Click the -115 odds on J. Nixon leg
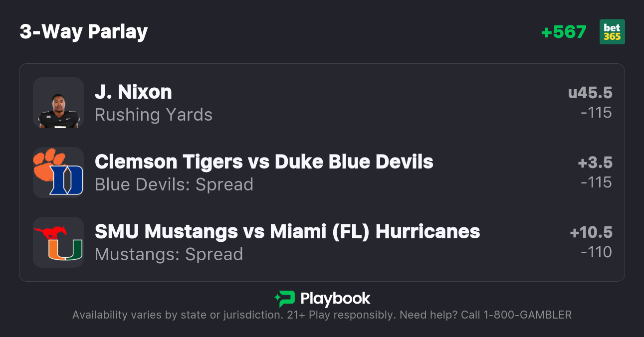The height and width of the screenshot is (337, 644). [596, 113]
